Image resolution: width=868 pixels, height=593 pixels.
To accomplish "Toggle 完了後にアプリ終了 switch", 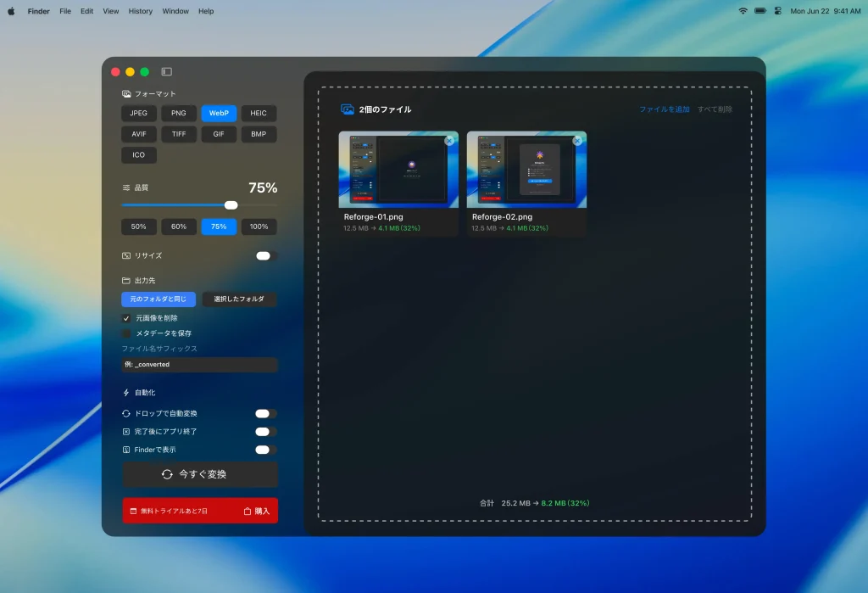I will (265, 432).
